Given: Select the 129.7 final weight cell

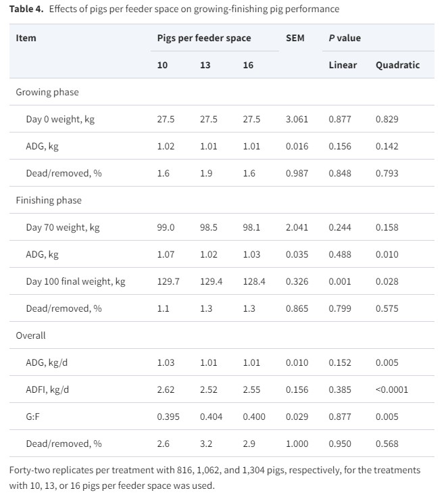Looking at the screenshot, I should click(168, 281).
